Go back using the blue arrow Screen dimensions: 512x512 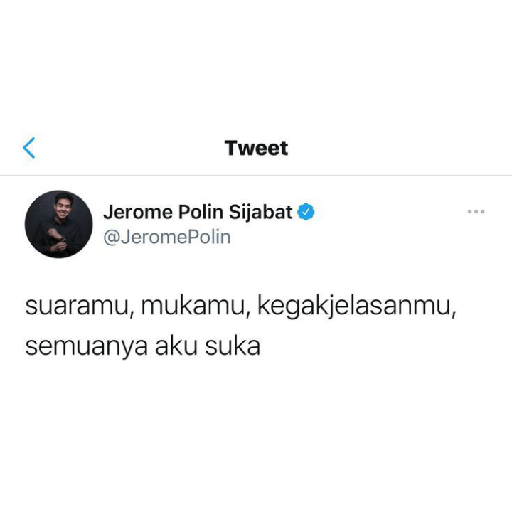(29, 148)
